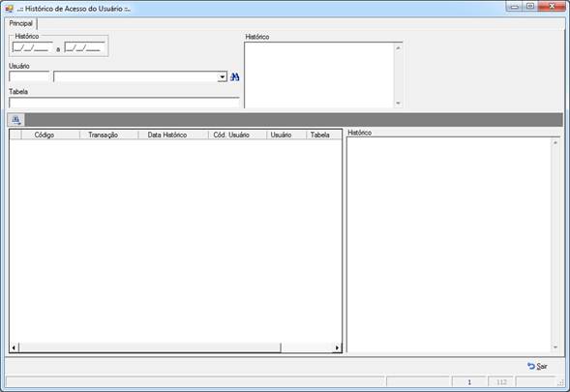The width and height of the screenshot is (570, 392).
Task: Click upper Histórico scrollbar down arrow
Action: [x=398, y=103]
